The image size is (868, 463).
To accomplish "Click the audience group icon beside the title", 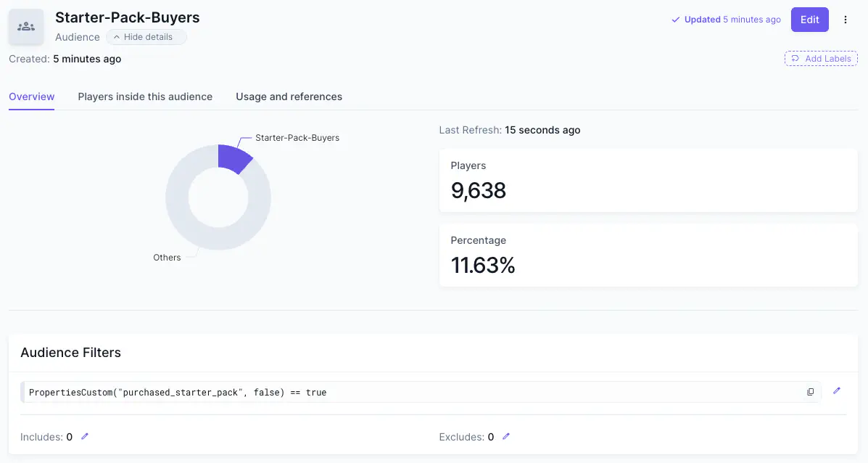I will (x=26, y=27).
